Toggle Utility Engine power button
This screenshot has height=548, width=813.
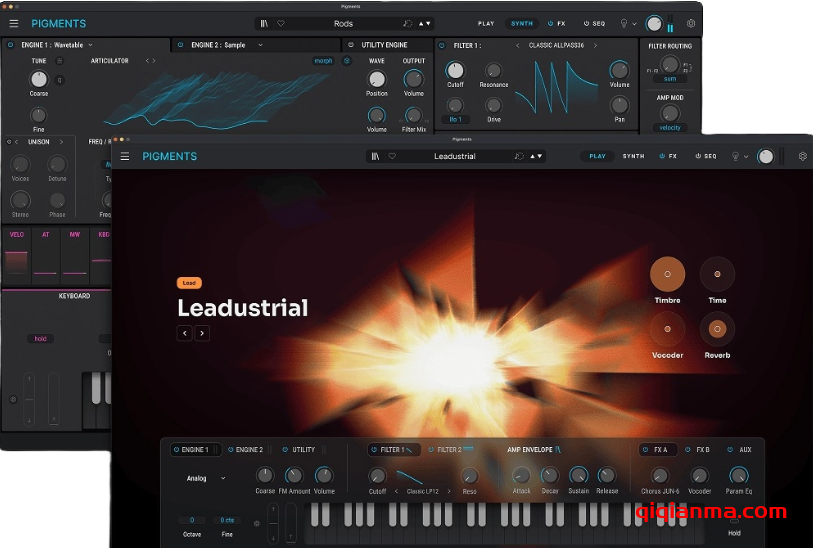(x=351, y=45)
